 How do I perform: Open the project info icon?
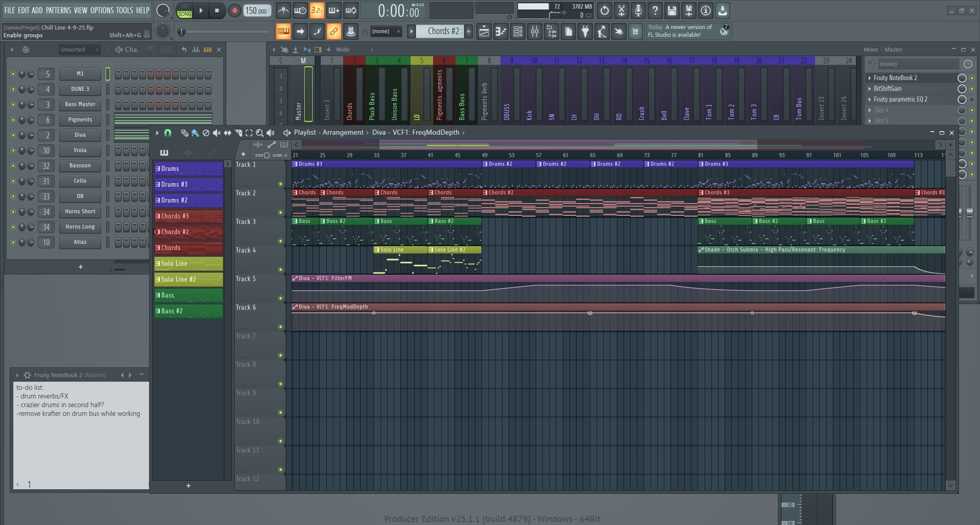pyautogui.click(x=706, y=10)
